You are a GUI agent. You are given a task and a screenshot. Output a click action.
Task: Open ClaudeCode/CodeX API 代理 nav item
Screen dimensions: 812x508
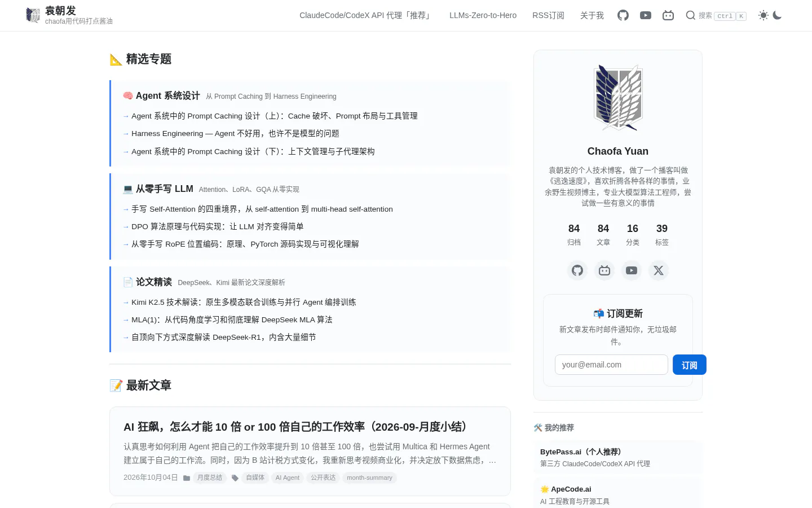366,15
